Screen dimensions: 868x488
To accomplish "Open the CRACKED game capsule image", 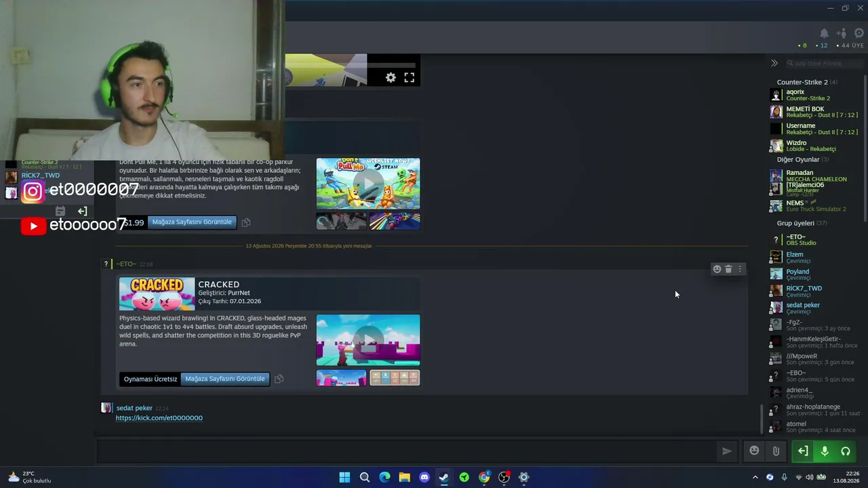I will point(157,294).
